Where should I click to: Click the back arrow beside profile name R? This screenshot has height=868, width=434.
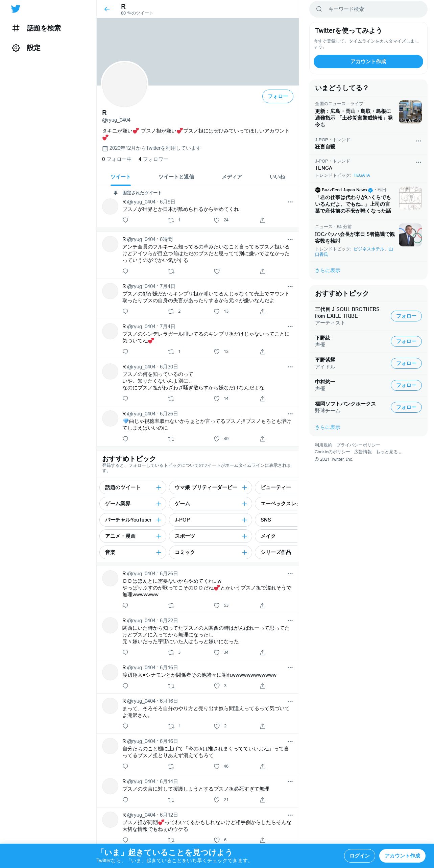pos(107,9)
